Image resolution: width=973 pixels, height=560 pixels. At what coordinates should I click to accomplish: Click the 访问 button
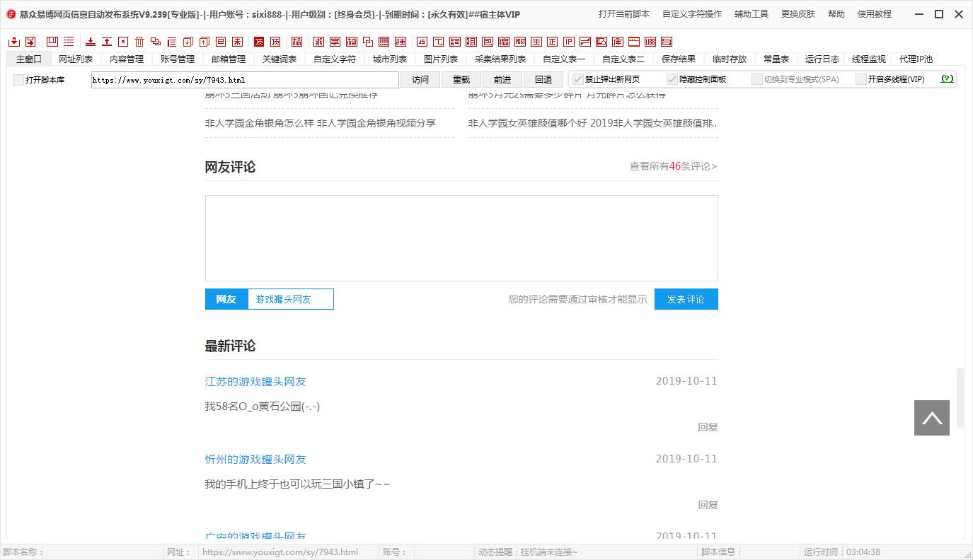coord(420,80)
